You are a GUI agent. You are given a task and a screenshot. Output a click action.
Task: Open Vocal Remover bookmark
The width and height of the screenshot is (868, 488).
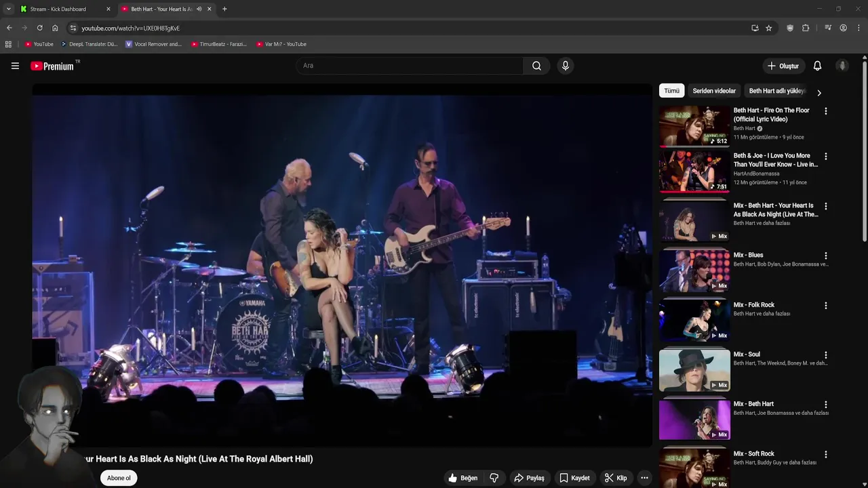(x=154, y=44)
